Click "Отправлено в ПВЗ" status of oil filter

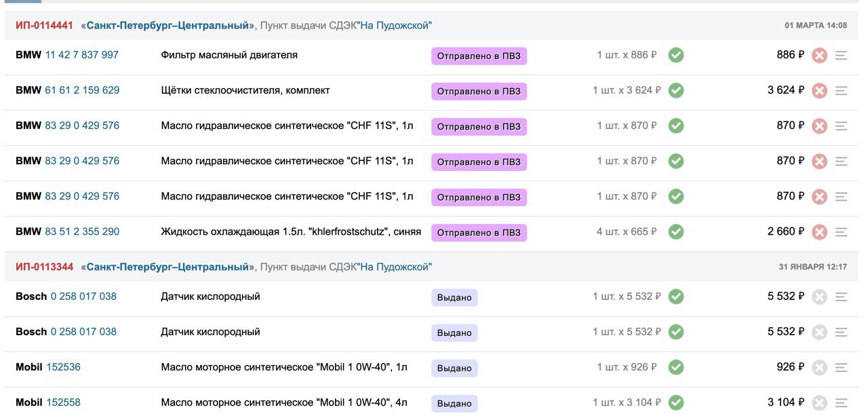click(x=479, y=56)
